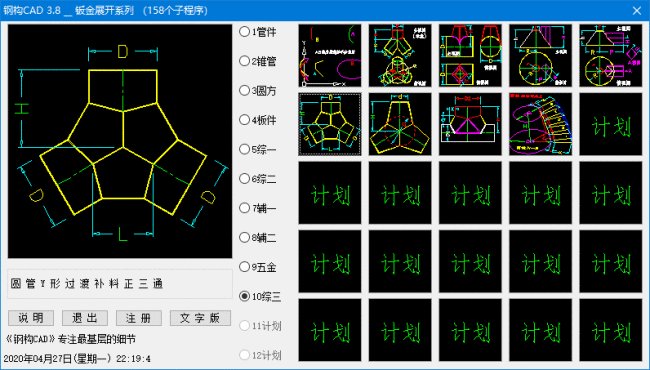Select the Y-branch over three-lobed base thumbnail
650x370 pixels.
(400, 56)
